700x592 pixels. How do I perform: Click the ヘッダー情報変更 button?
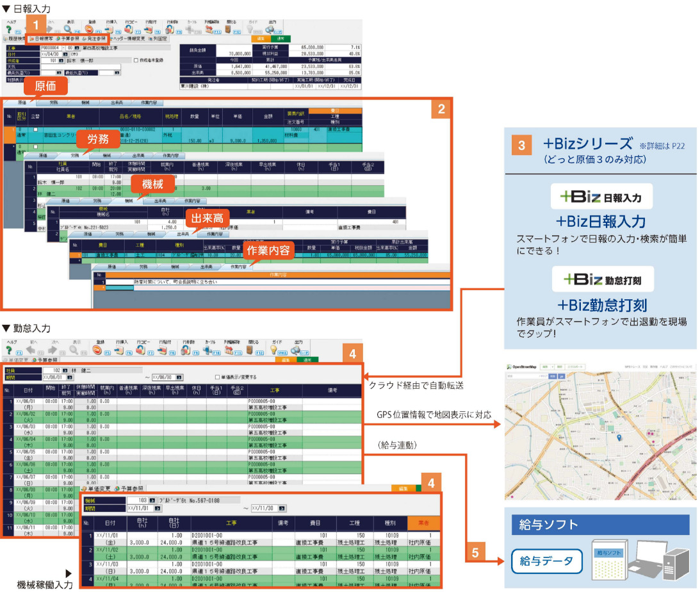pos(127,39)
